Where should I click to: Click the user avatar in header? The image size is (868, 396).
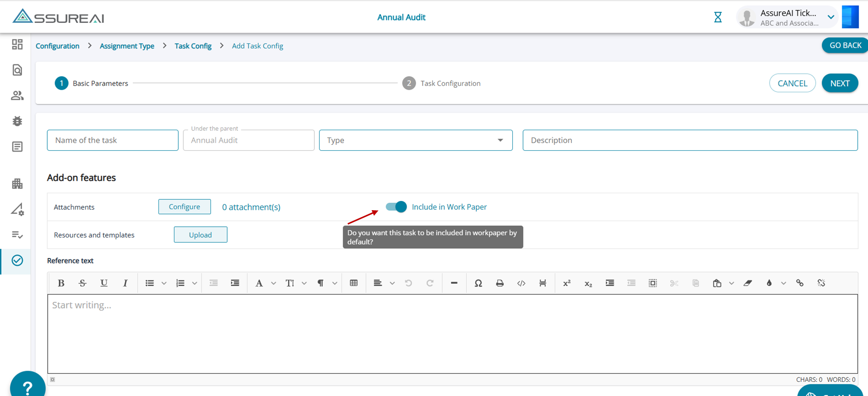click(747, 18)
